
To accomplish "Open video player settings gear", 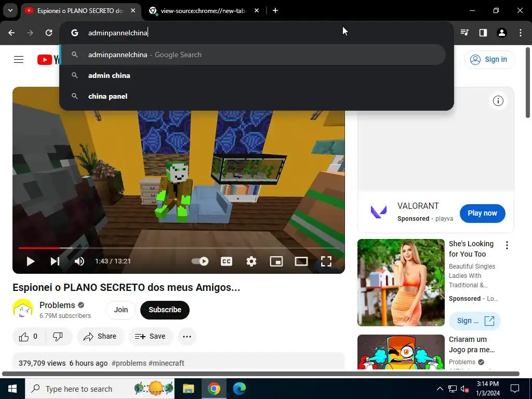I will 251,261.
